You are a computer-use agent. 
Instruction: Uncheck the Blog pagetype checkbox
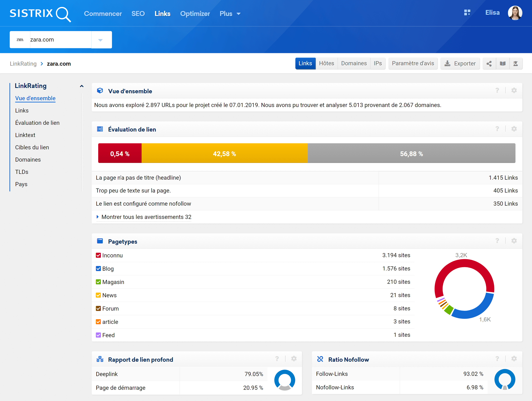98,269
